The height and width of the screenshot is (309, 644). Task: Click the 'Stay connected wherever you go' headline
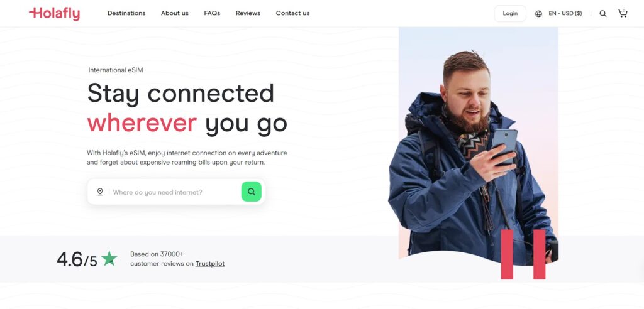187,108
